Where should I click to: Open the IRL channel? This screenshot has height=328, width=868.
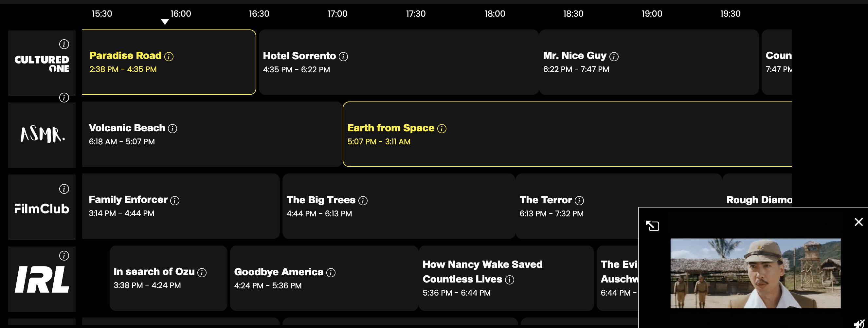pos(42,279)
